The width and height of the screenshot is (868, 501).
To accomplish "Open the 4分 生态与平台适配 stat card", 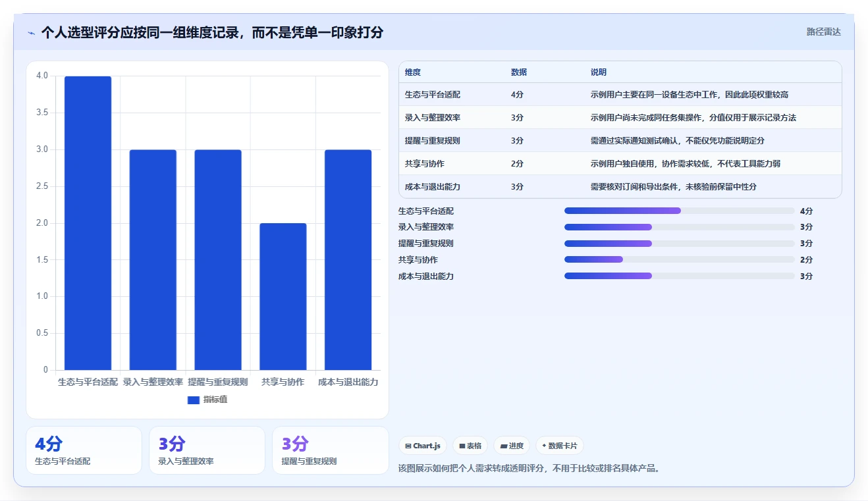I will coord(84,450).
